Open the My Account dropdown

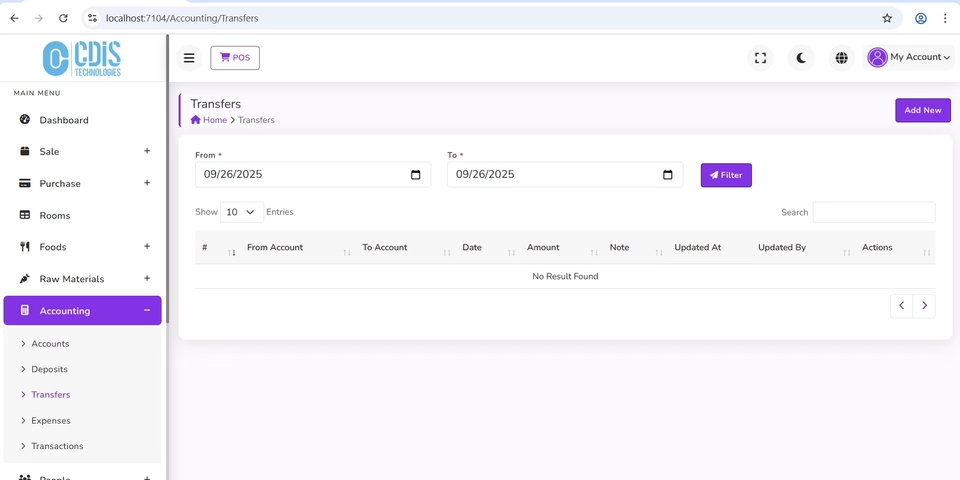(x=909, y=58)
